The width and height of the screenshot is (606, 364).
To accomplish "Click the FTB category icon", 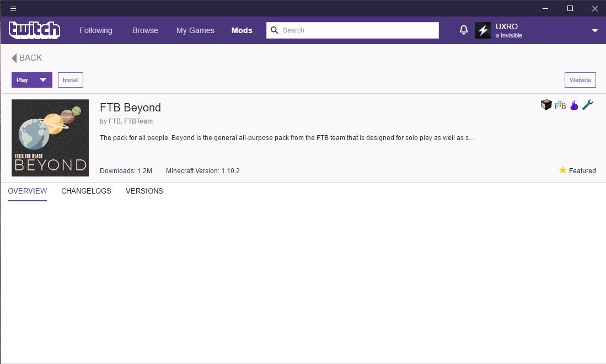I will point(560,105).
